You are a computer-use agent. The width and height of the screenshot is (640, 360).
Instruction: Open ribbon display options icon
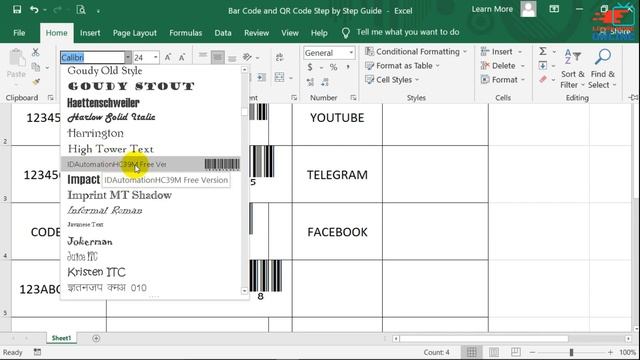coord(554,9)
